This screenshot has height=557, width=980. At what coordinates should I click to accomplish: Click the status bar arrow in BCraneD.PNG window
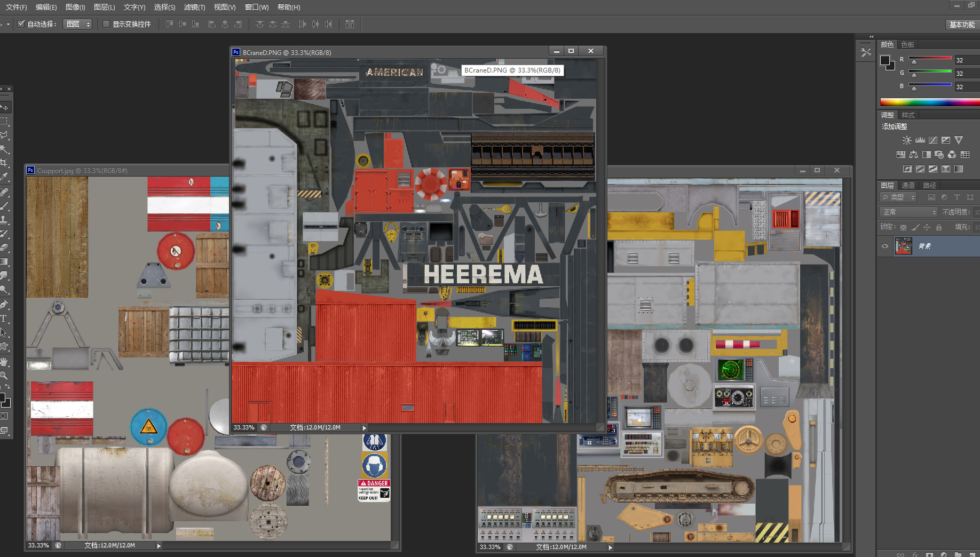pos(365,428)
